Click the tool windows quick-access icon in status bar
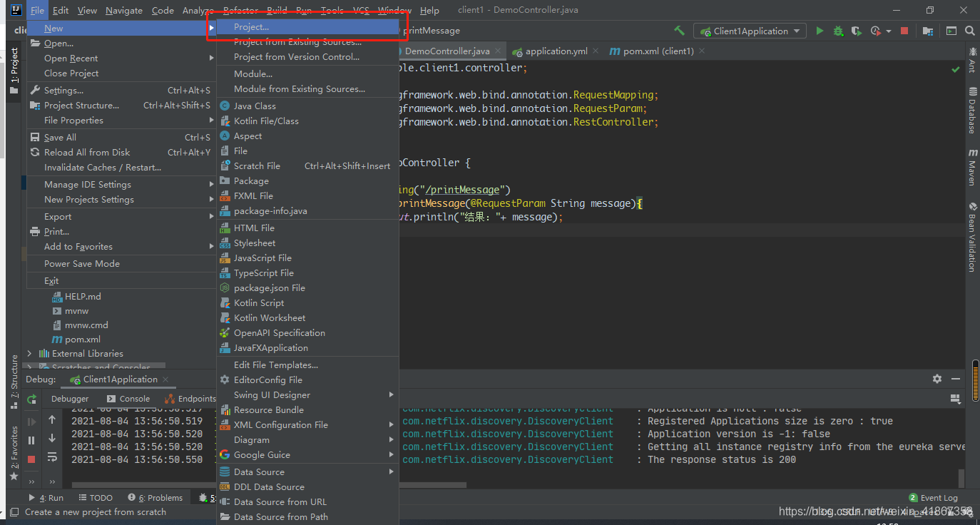This screenshot has width=980, height=525. pyautogui.click(x=14, y=511)
